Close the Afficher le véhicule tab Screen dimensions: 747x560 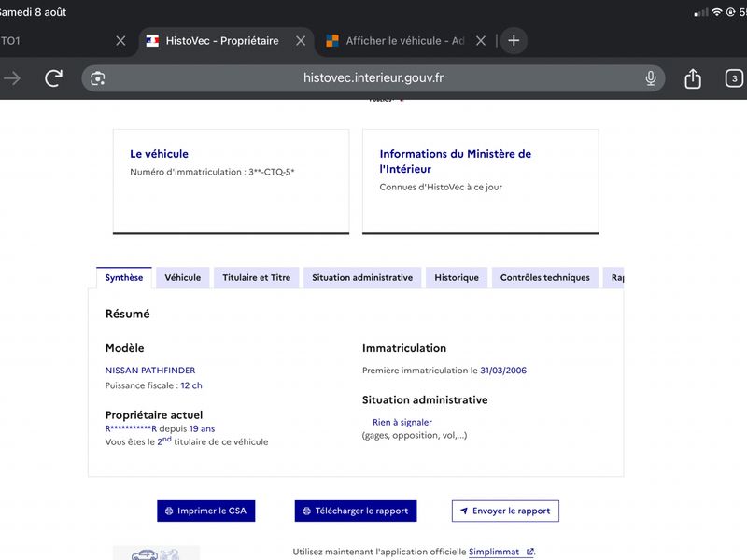[481, 41]
